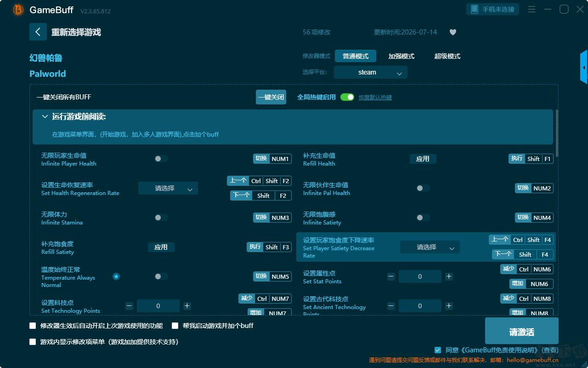The image size is (588, 368).
Task: Select 超级模式 mode tab
Action: [447, 56]
